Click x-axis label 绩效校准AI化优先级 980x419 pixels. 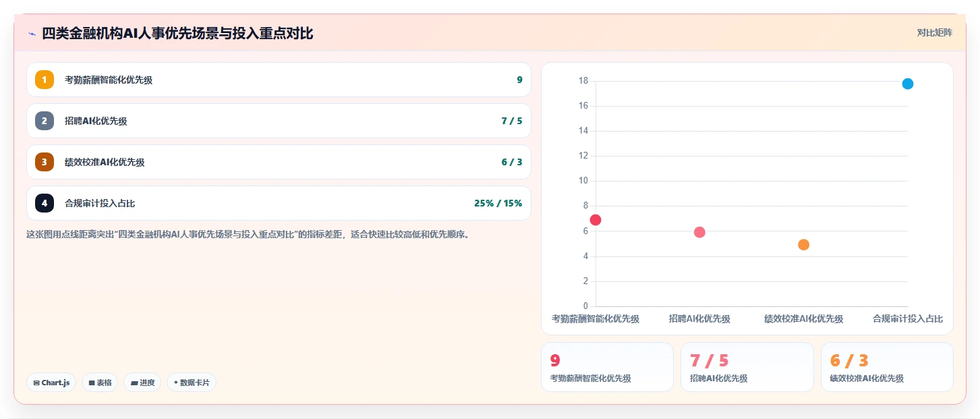[x=803, y=318]
